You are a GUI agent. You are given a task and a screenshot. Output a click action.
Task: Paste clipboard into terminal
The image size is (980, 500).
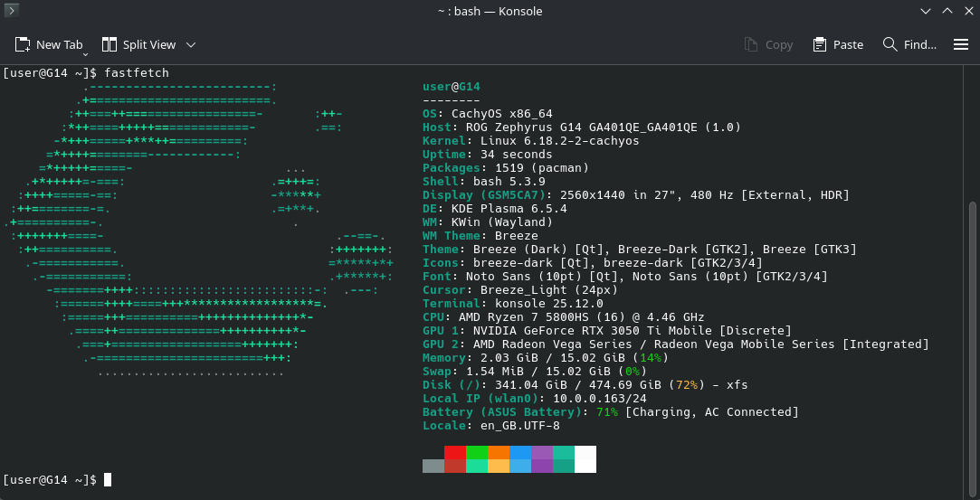click(838, 44)
